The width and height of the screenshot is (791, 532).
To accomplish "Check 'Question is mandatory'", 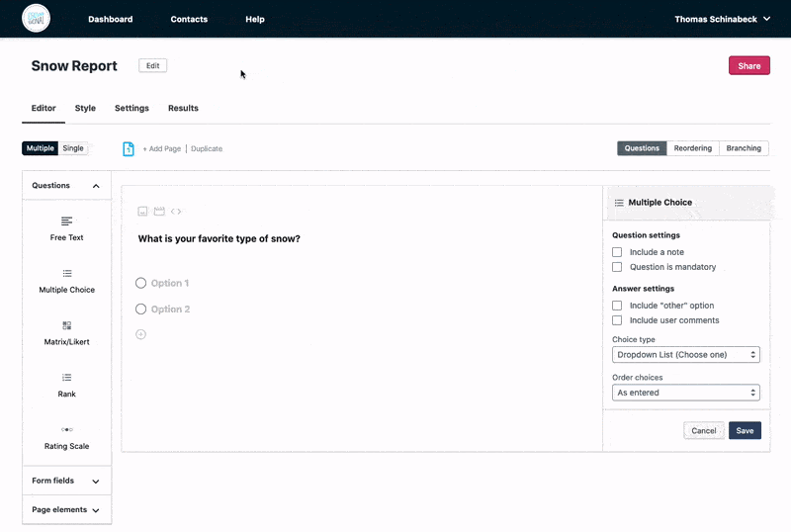I will 617,267.
